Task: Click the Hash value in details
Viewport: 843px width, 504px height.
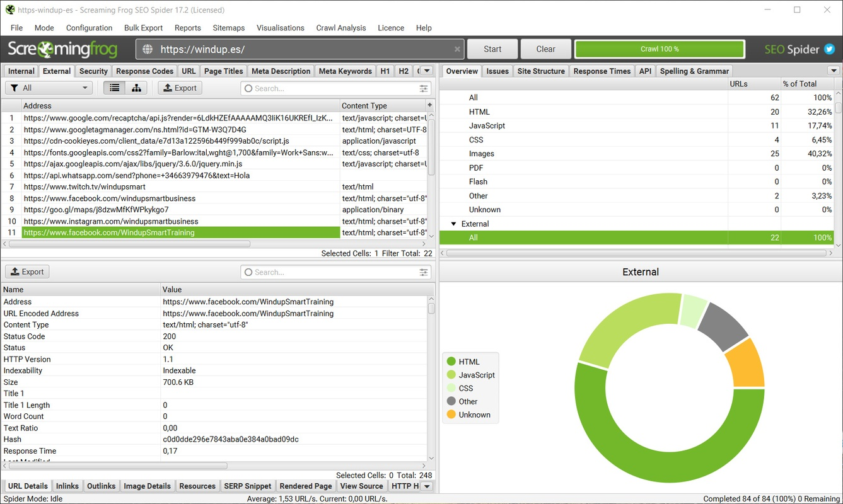Action: coord(231,439)
